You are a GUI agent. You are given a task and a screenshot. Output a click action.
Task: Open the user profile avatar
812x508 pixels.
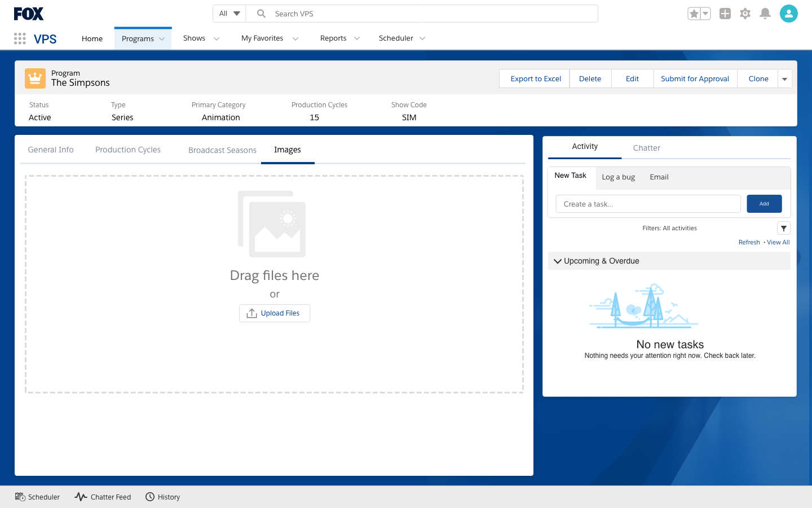[789, 14]
